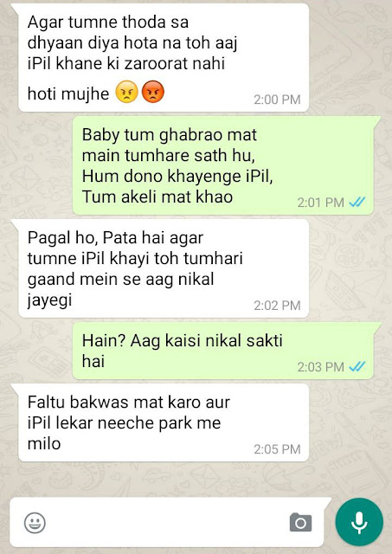Click the 'milo' word in last message
Screen dimensions: 392x554
point(44,443)
